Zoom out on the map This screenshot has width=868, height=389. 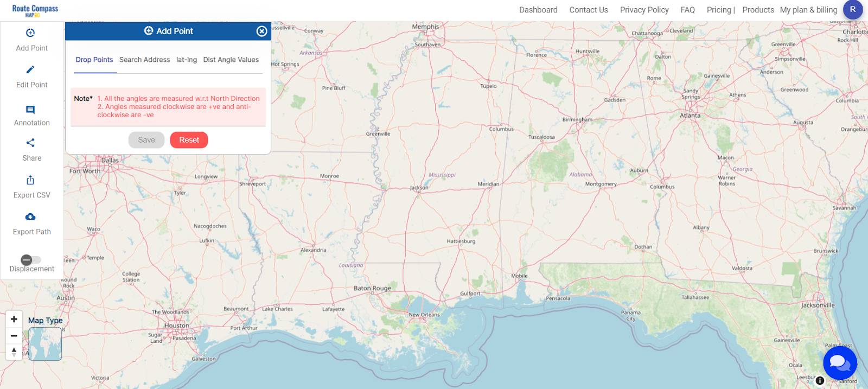14,336
